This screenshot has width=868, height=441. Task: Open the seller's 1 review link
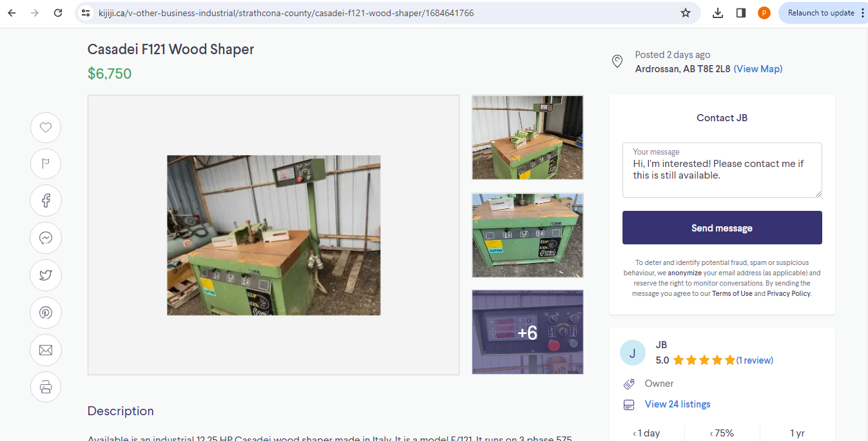[x=755, y=360]
